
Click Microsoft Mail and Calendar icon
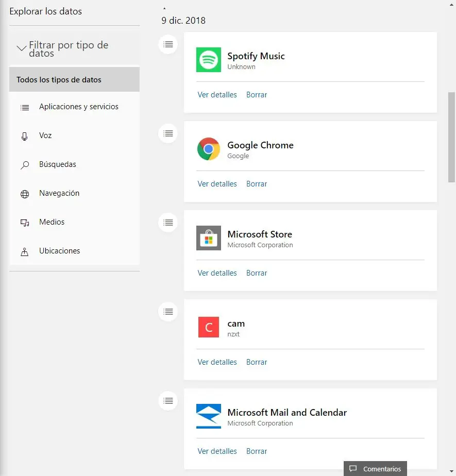[209, 416]
